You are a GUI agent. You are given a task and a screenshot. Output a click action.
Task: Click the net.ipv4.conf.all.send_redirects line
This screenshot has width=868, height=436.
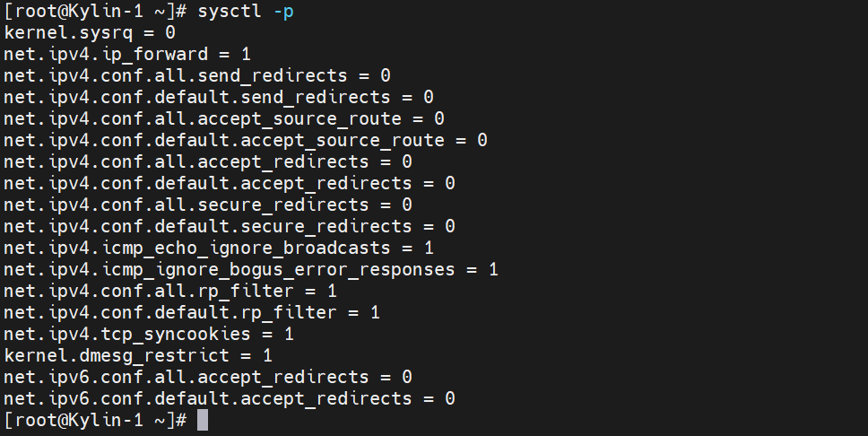click(x=197, y=75)
